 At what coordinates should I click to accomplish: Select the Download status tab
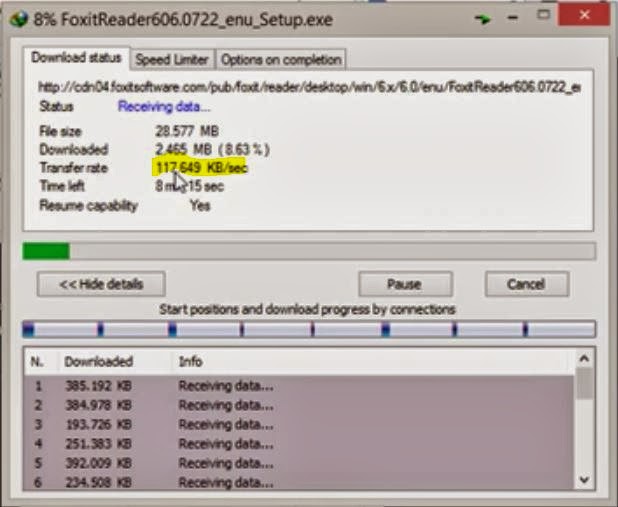(x=76, y=58)
